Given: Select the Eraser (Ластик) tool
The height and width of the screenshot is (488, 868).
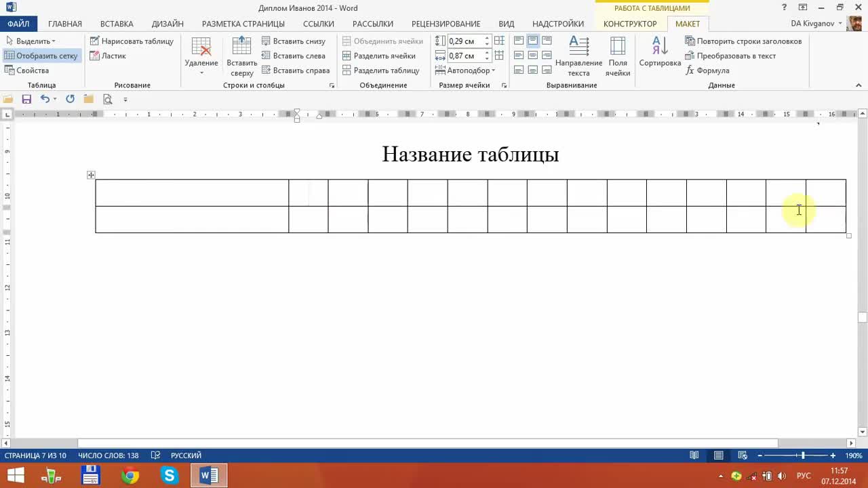Looking at the screenshot, I should (108, 56).
